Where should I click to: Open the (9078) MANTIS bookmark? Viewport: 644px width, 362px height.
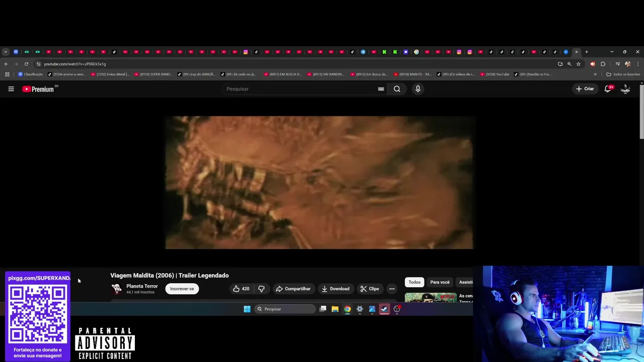coord(413,74)
